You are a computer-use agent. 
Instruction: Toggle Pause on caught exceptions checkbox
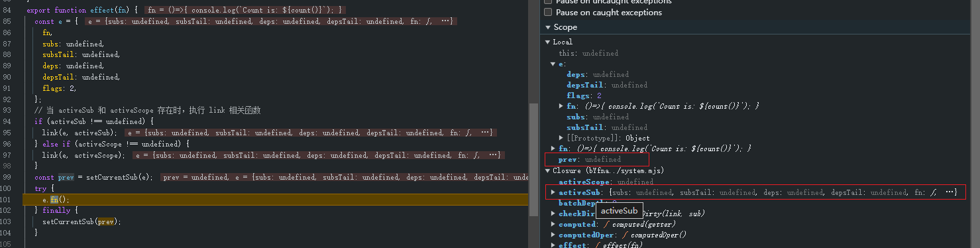[x=547, y=12]
